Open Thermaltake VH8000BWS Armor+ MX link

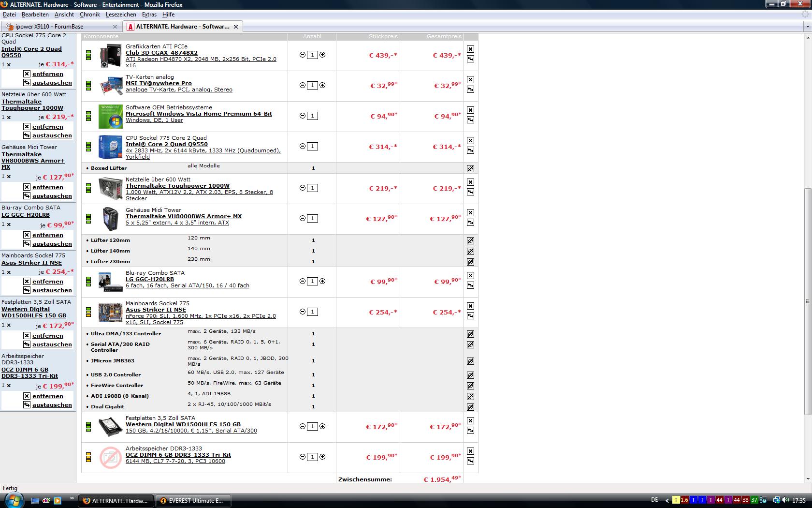tap(184, 216)
